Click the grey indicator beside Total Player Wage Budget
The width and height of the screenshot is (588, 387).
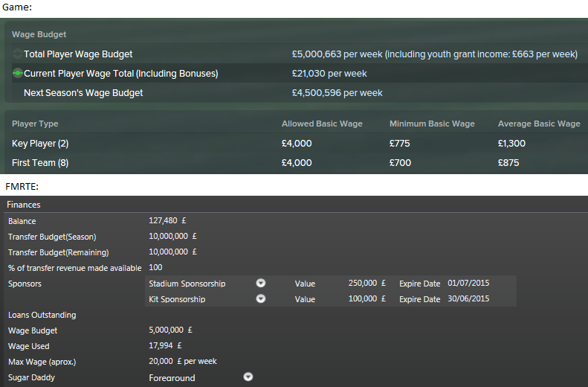[x=17, y=54]
